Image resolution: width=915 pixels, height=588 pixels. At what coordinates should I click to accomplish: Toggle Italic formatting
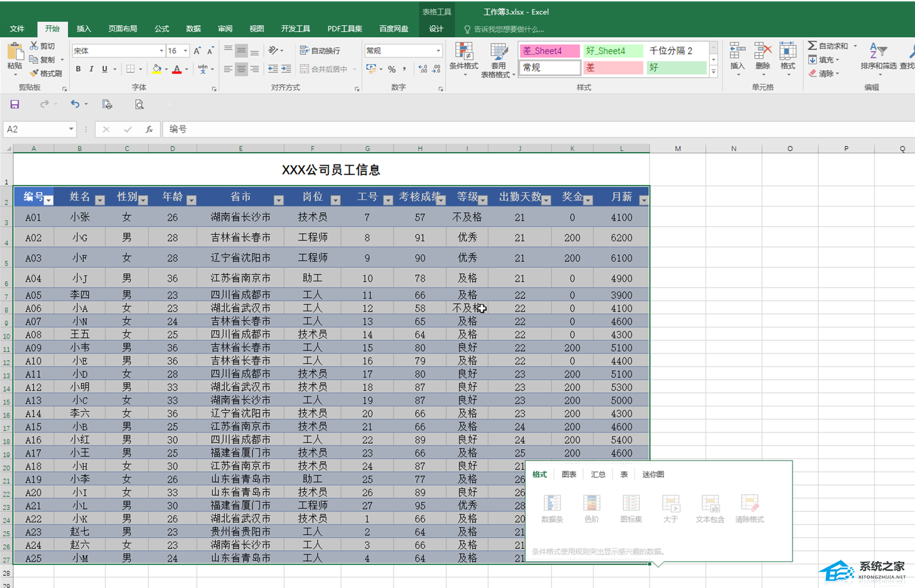tap(91, 69)
